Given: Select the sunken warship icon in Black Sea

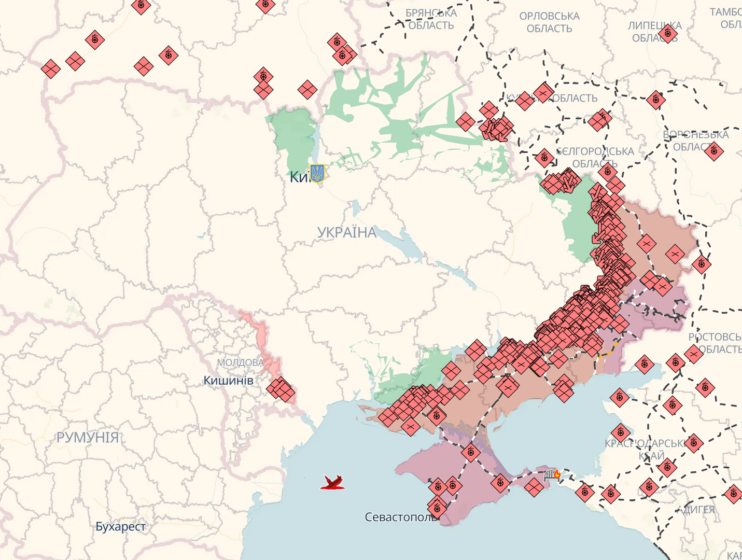Looking at the screenshot, I should coord(332,483).
